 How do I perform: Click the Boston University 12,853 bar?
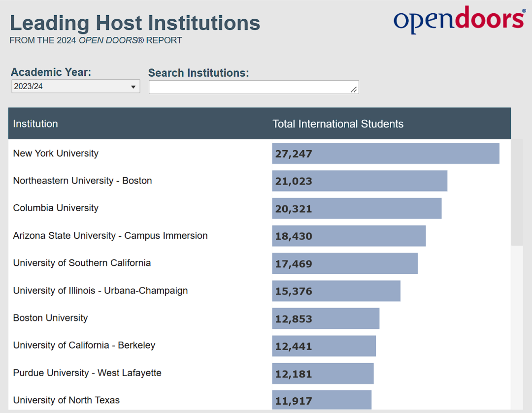coord(326,318)
